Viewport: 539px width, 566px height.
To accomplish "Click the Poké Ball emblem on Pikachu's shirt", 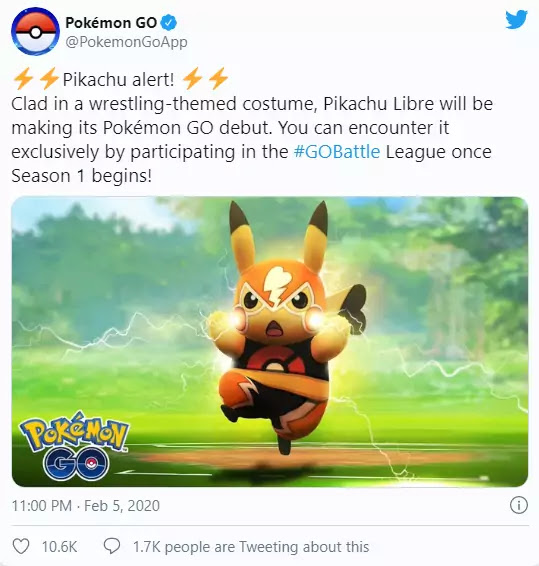I will coord(277,361).
